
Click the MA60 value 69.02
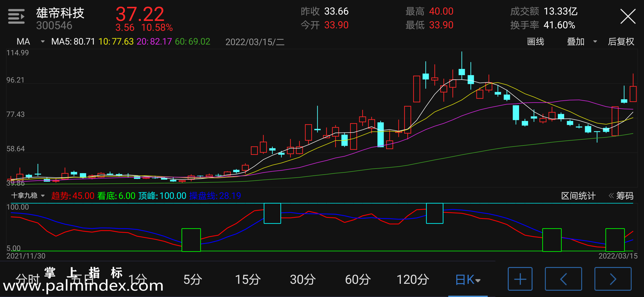(x=192, y=42)
